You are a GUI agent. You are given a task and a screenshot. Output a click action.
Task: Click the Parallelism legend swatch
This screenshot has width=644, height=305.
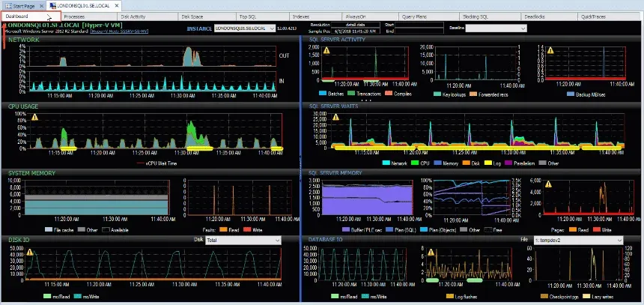coord(507,163)
